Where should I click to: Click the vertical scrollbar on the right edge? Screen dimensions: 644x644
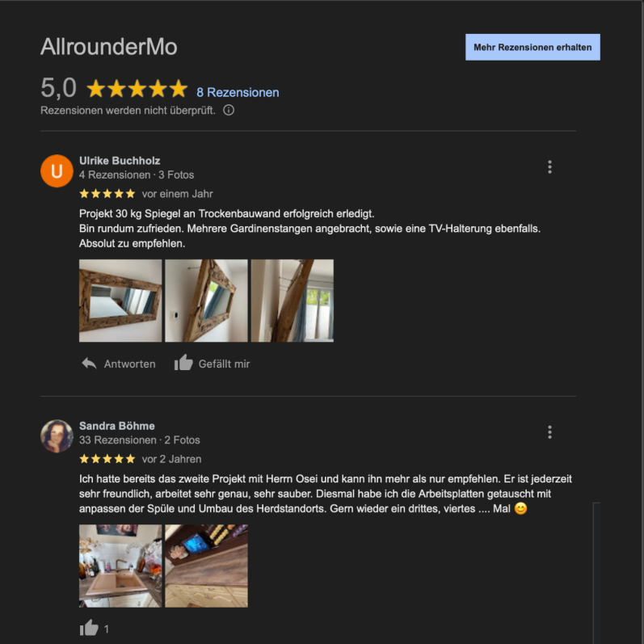(x=597, y=573)
